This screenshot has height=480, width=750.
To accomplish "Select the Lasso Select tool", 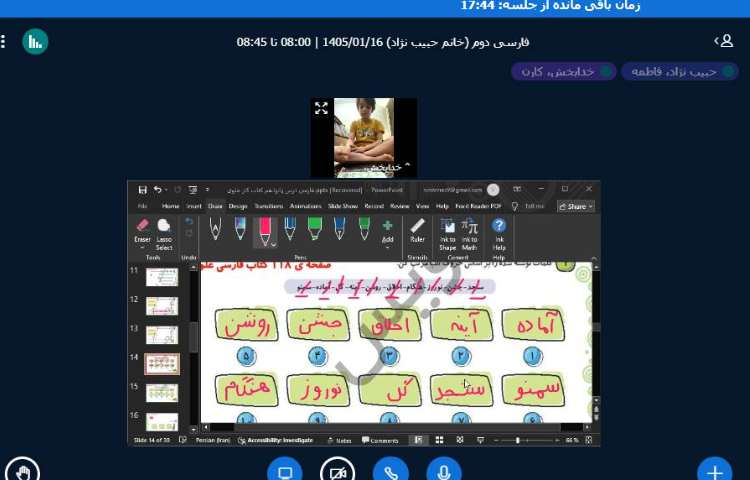I will tap(164, 234).
